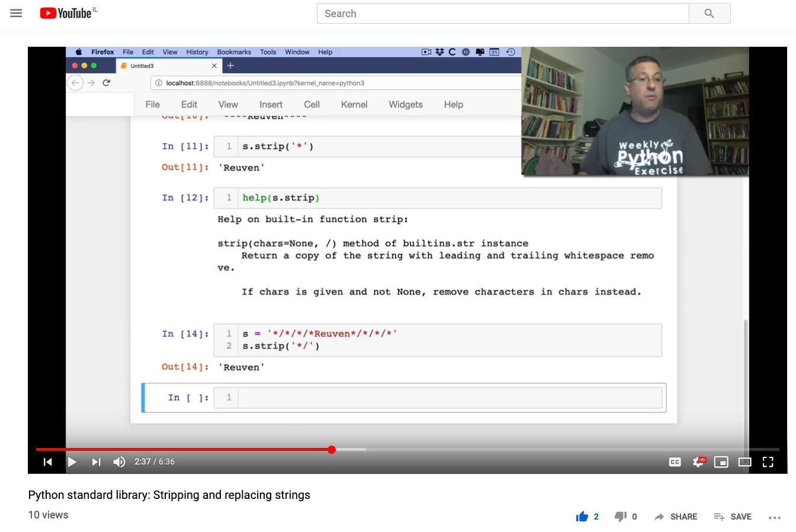Skip to the next video

pos(96,462)
